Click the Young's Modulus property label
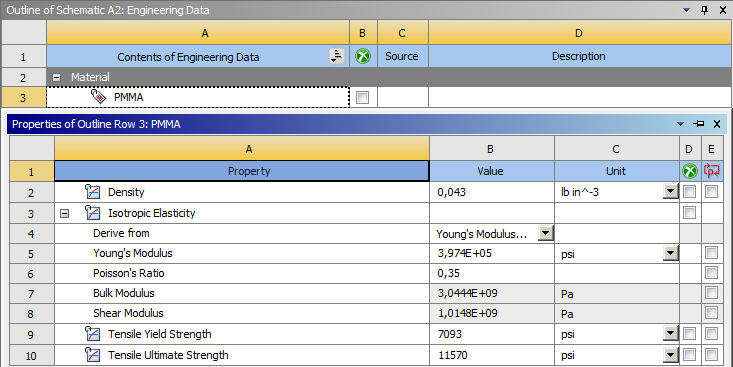Image resolution: width=733 pixels, height=367 pixels. click(x=133, y=253)
